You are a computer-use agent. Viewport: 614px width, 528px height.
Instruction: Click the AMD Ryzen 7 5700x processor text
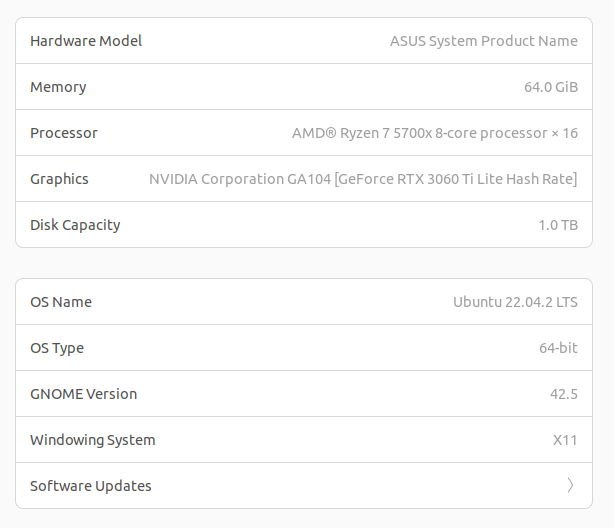coord(434,133)
